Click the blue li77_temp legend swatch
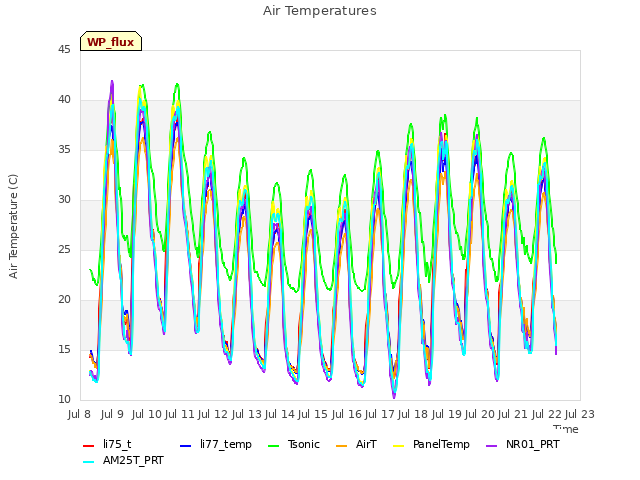640x480 pixels. tap(186, 446)
